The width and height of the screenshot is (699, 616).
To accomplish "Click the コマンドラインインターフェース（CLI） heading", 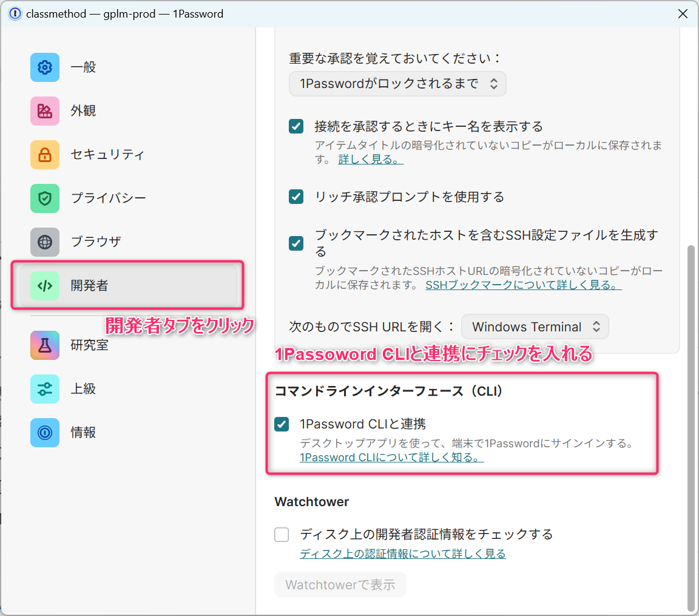I will [x=389, y=391].
